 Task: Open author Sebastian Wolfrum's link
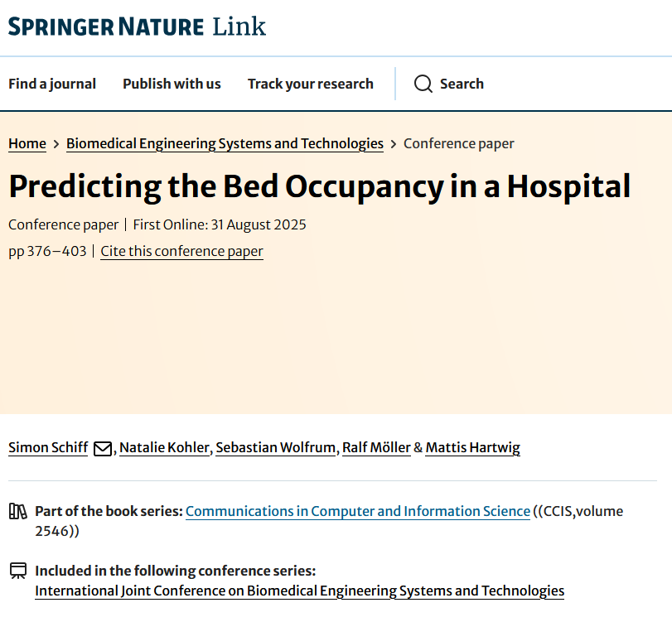tap(276, 447)
